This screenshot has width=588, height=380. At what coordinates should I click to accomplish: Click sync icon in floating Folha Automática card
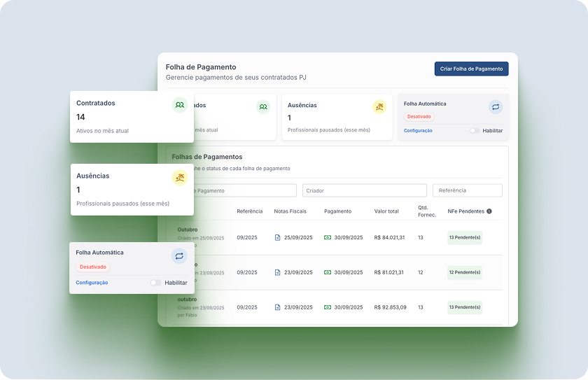point(179,256)
